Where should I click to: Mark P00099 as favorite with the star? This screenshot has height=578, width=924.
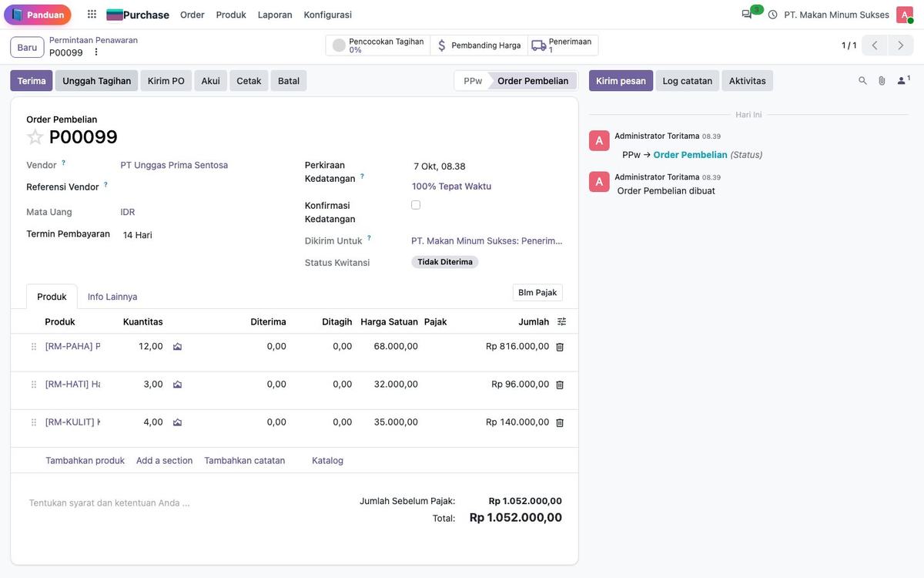(x=35, y=137)
